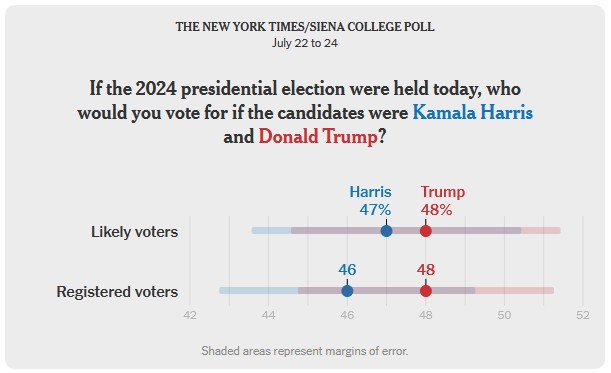Click the blue 46 value label

tap(347, 270)
